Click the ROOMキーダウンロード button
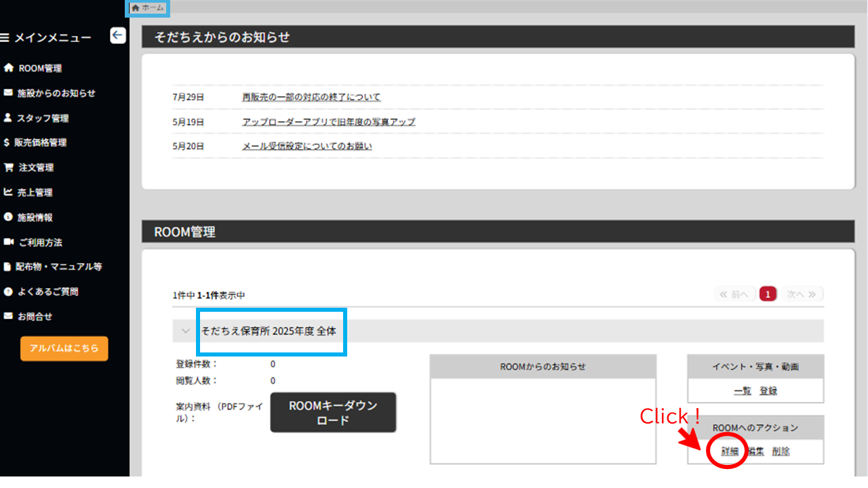868x488 pixels. coord(333,412)
